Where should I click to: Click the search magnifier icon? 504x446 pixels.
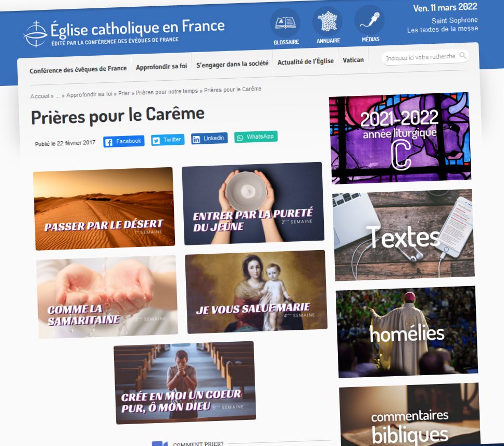click(x=462, y=55)
